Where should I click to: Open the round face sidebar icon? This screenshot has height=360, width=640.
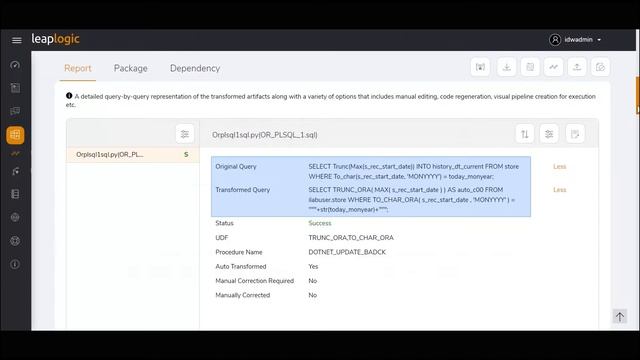pyautogui.click(x=15, y=218)
